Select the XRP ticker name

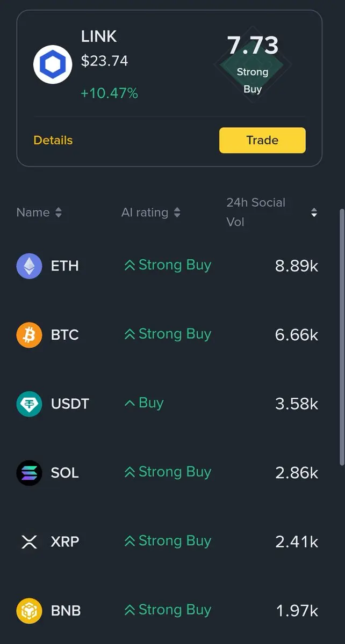pyautogui.click(x=66, y=541)
